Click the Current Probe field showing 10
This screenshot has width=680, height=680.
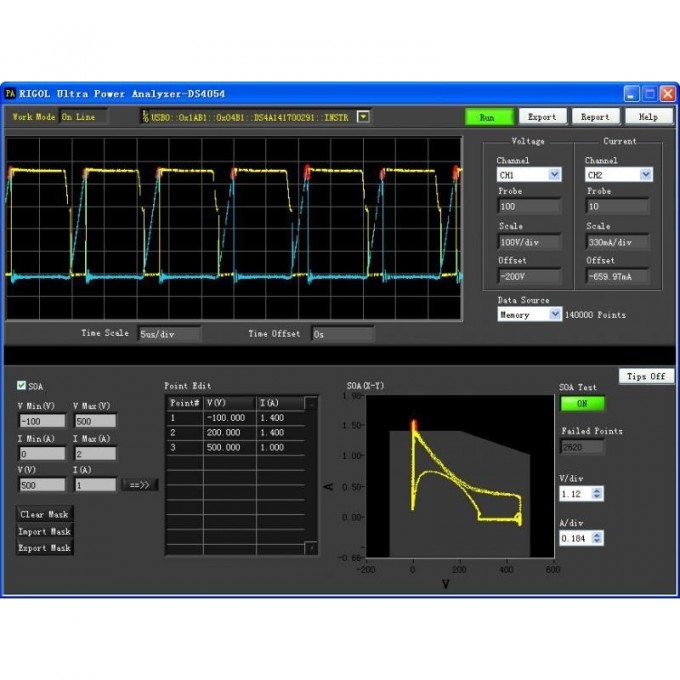click(x=618, y=206)
